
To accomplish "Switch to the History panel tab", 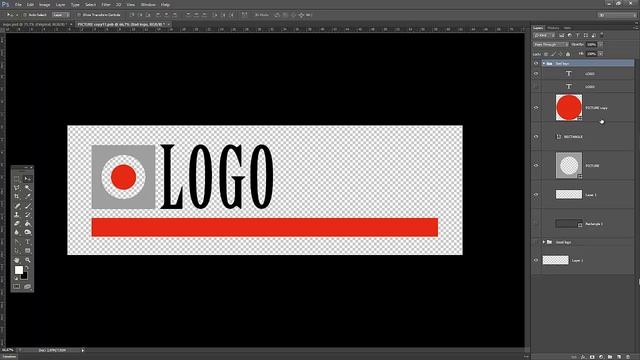I will click(553, 28).
